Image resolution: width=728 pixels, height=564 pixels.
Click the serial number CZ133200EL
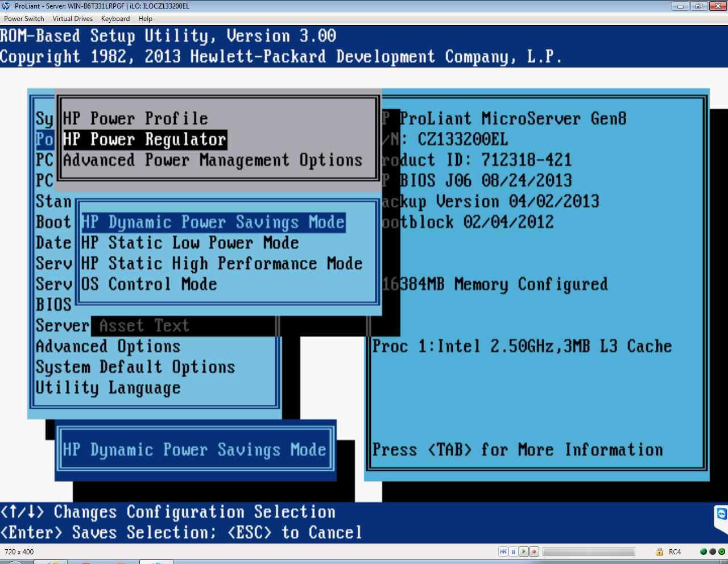click(463, 139)
